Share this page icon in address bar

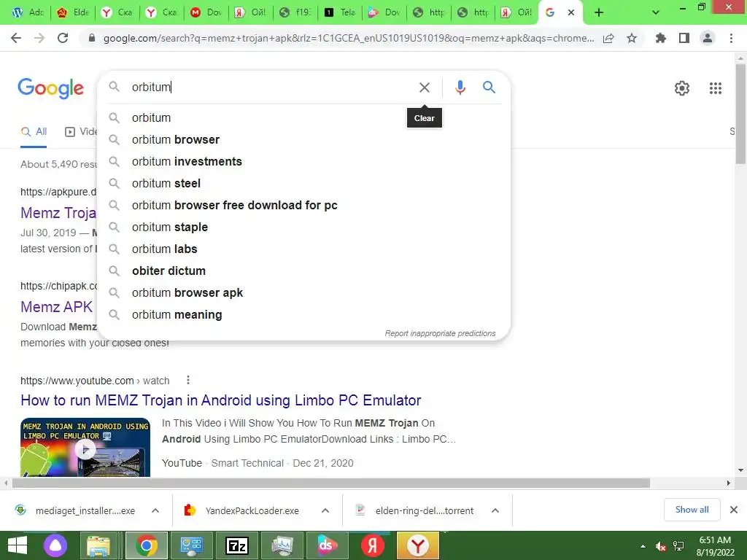(608, 38)
